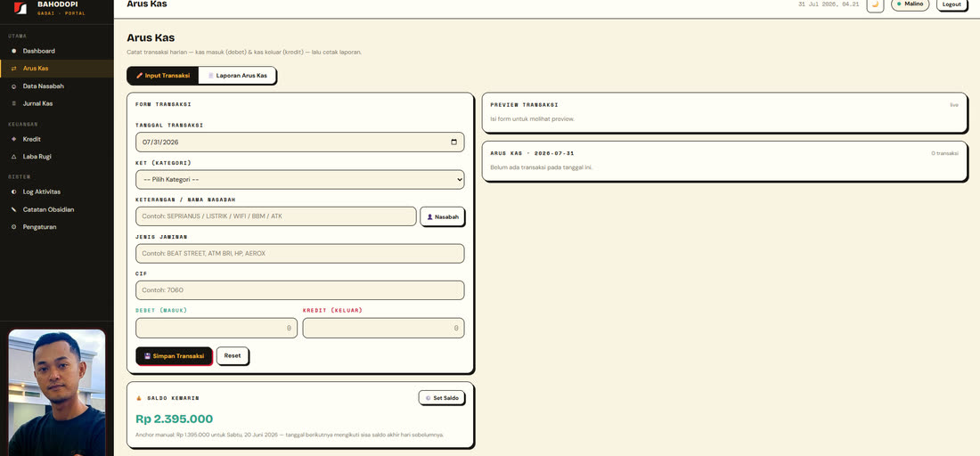Click the pencil icon on Input Transaksi

point(139,76)
